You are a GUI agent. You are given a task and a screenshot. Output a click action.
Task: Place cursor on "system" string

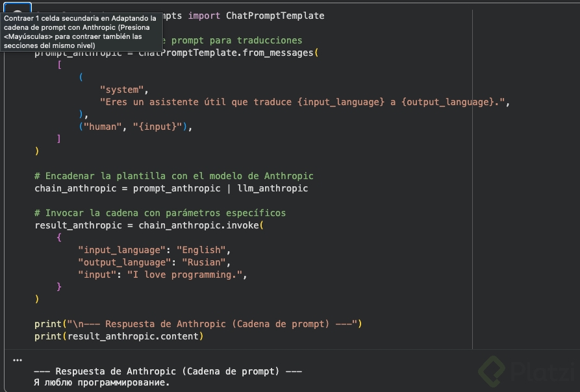pos(124,90)
